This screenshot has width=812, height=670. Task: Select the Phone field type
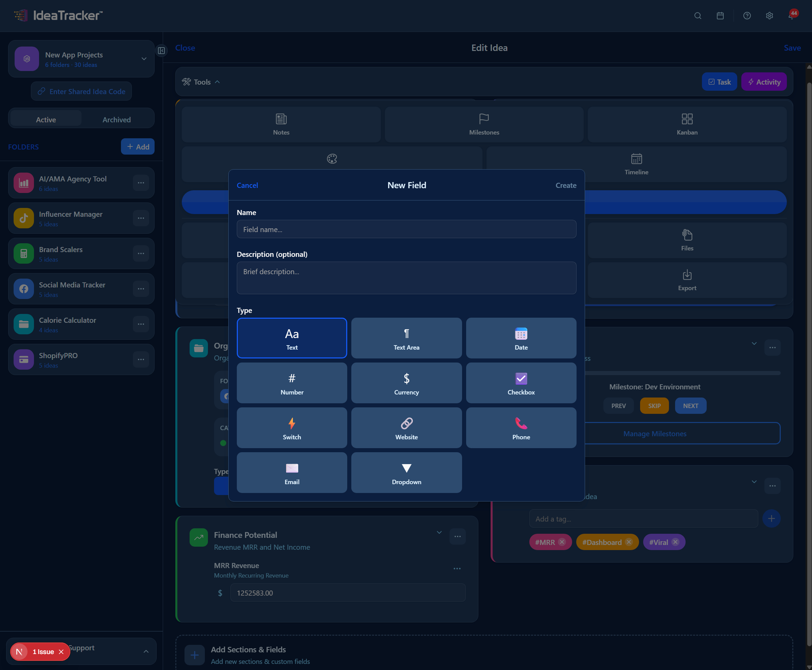tap(520, 428)
